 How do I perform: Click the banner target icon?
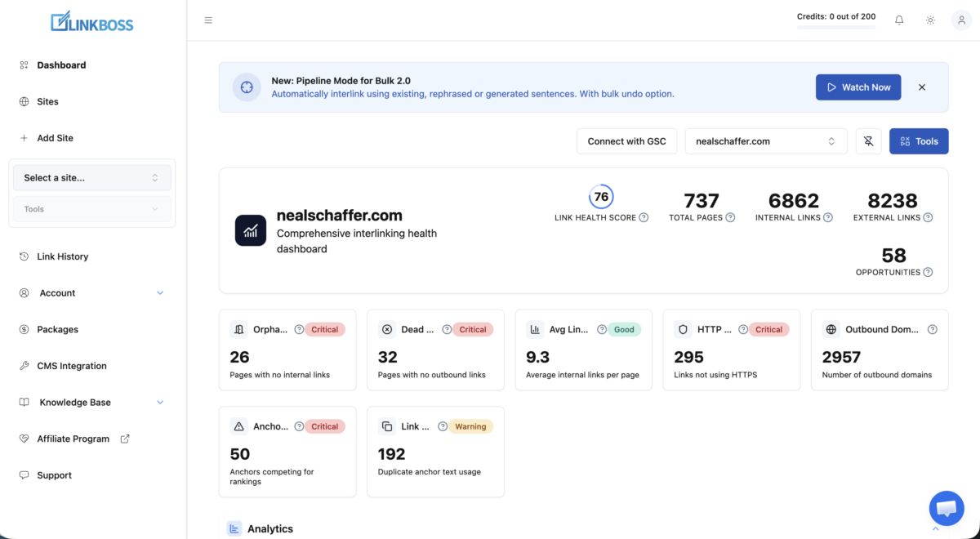click(x=247, y=87)
